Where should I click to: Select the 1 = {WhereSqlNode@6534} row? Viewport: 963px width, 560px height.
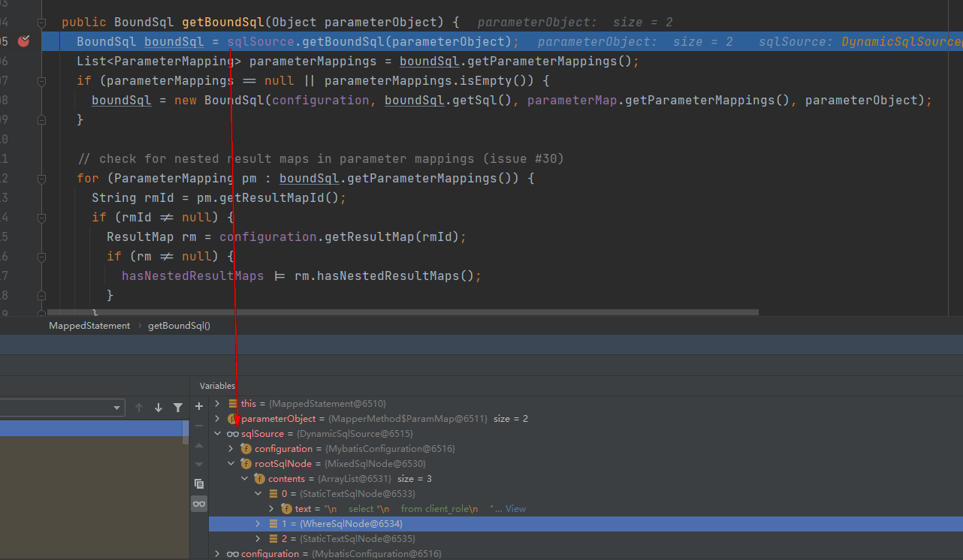pyautogui.click(x=586, y=524)
